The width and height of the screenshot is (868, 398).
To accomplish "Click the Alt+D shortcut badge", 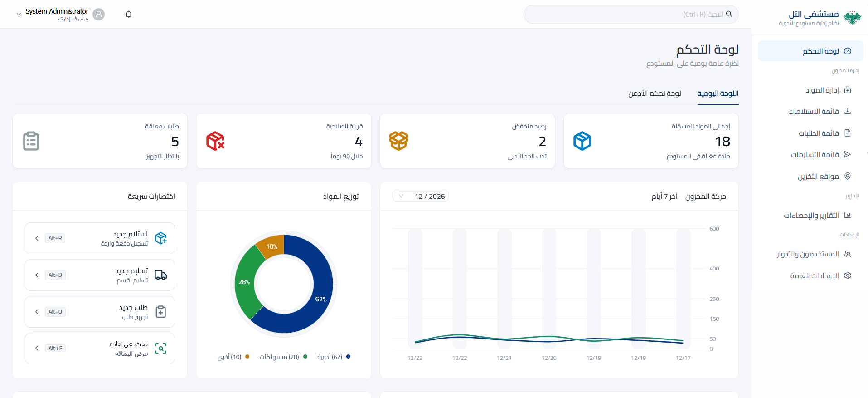I will click(55, 275).
